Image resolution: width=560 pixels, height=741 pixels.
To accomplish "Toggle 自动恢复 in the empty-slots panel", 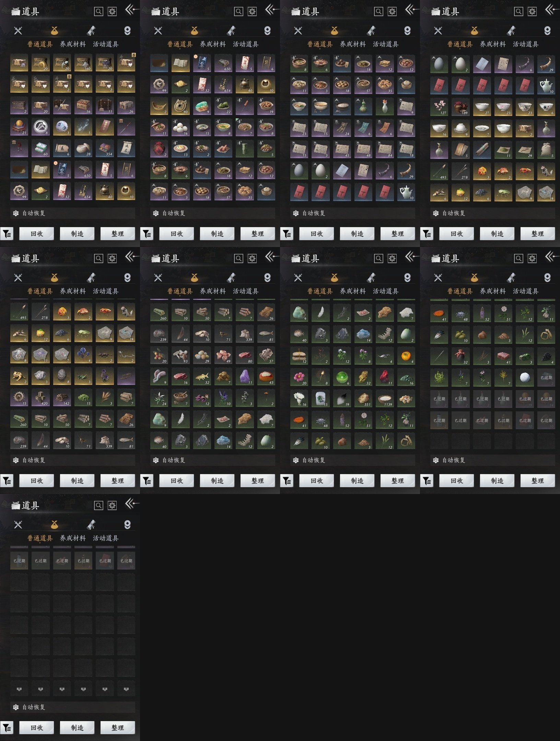I will 73,707.
